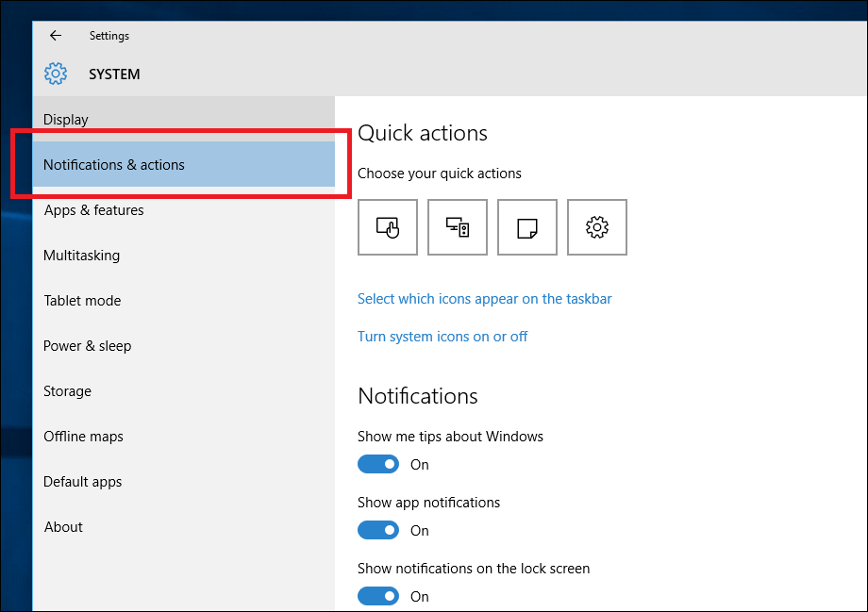
Task: Toggle Show notifications on the lock screen
Action: pyautogui.click(x=378, y=596)
